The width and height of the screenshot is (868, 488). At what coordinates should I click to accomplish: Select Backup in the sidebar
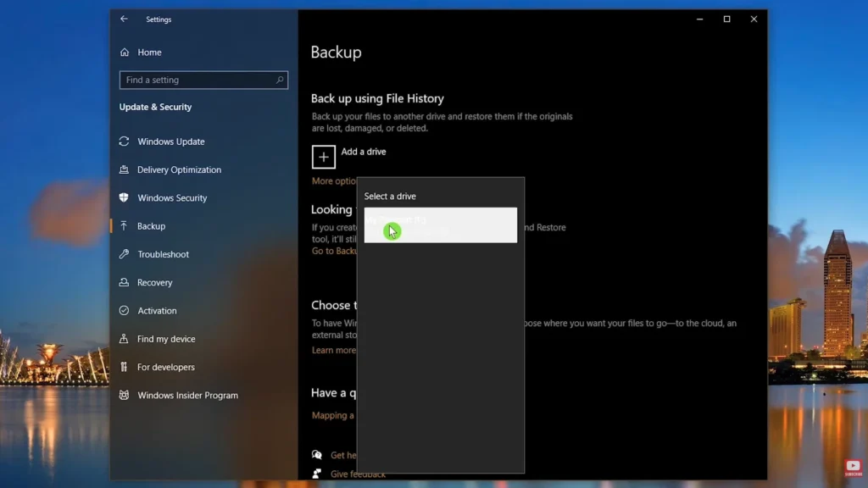click(x=151, y=226)
